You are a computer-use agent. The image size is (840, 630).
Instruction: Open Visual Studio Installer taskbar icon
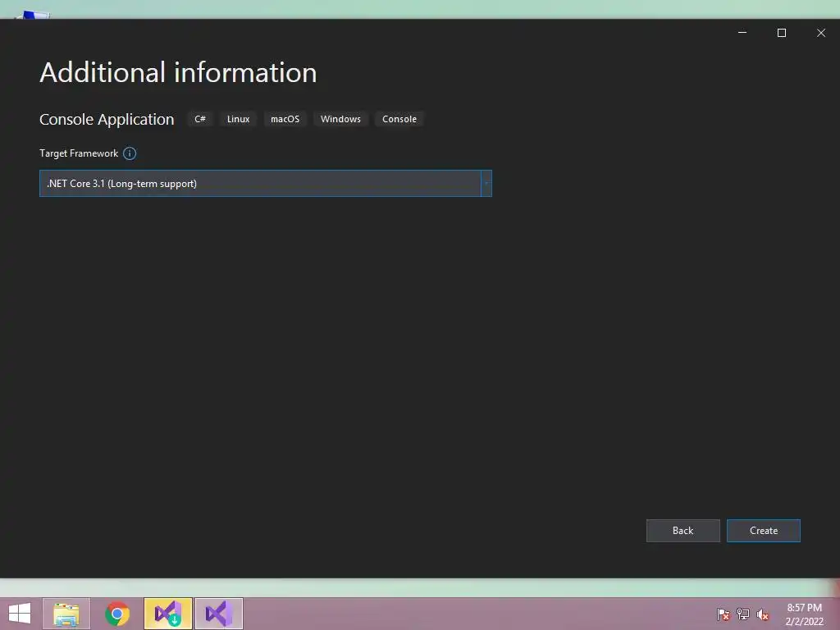click(x=168, y=614)
